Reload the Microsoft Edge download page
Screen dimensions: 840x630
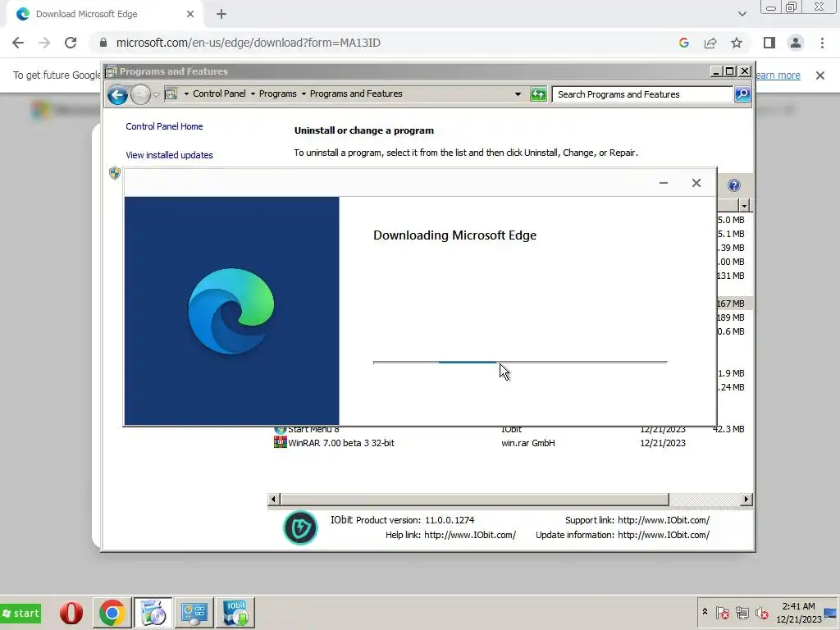(71, 43)
